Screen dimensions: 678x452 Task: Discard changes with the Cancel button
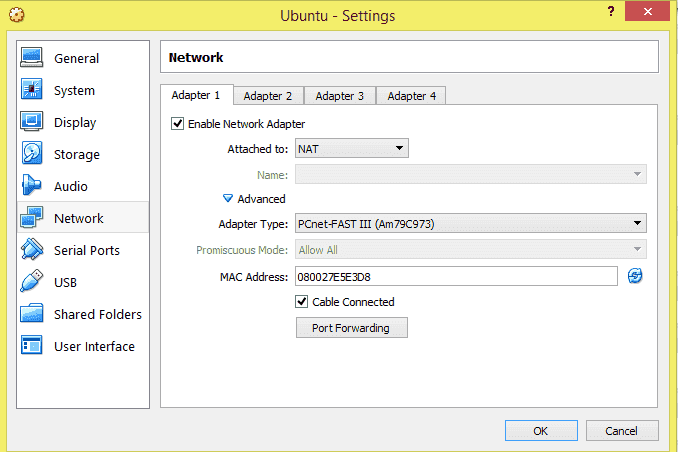[x=622, y=431]
